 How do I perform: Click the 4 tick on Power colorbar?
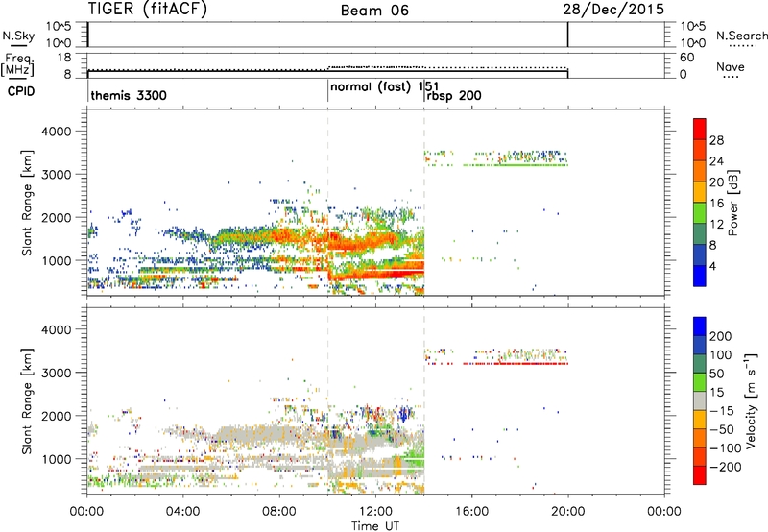pos(712,266)
